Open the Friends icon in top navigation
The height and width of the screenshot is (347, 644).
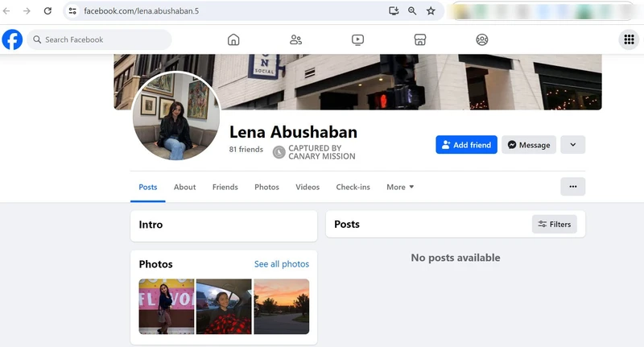click(295, 39)
